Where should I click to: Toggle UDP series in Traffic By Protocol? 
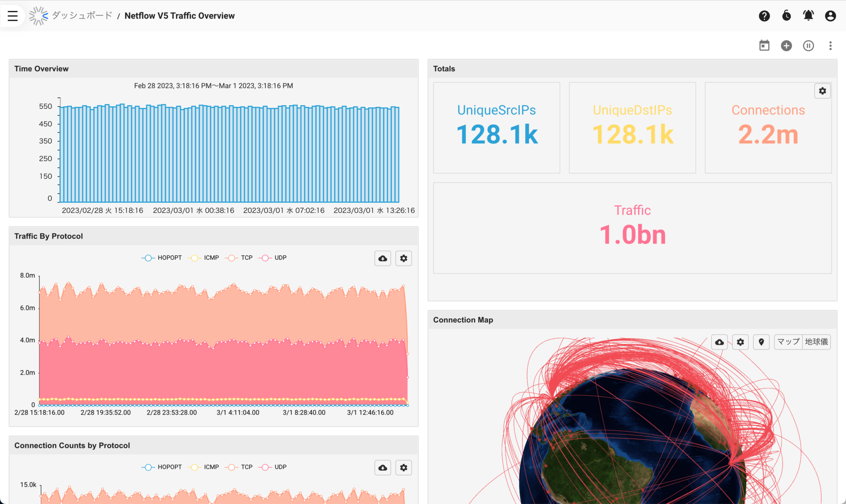(x=272, y=258)
